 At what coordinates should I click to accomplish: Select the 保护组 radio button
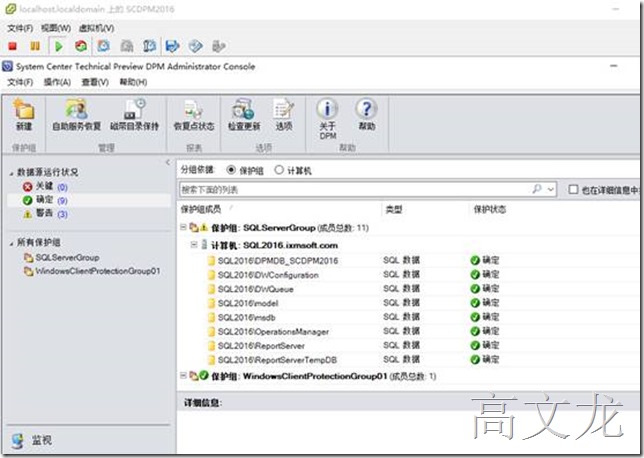pos(231,170)
